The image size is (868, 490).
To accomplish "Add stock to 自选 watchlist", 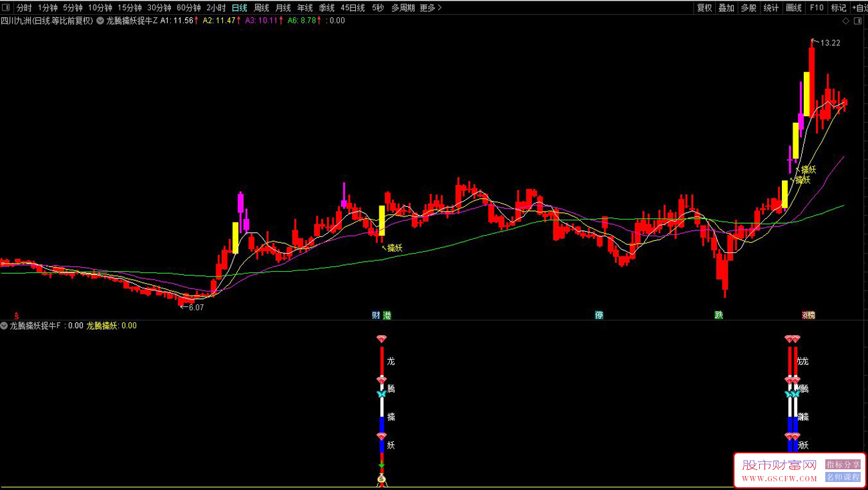I will pyautogui.click(x=859, y=8).
